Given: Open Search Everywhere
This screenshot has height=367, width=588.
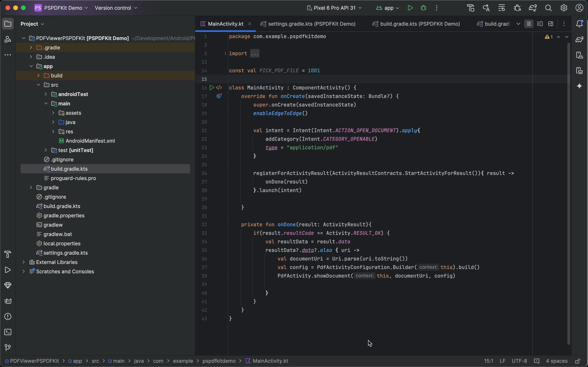Looking at the screenshot, I should (548, 8).
